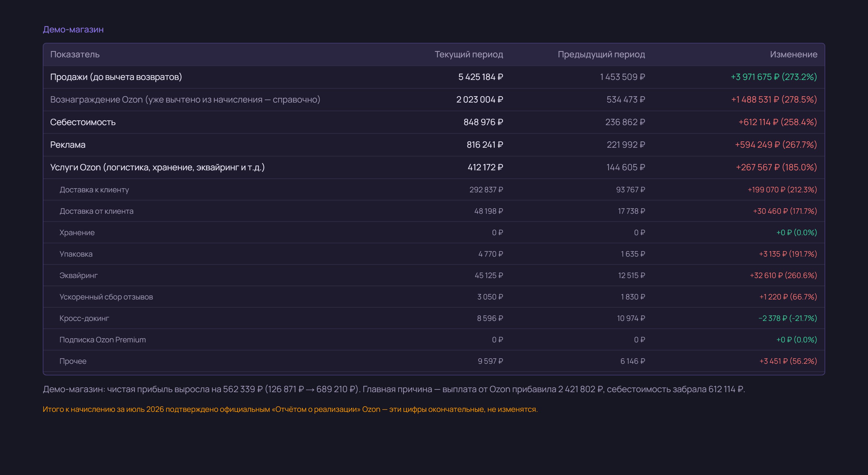Click the Доставка к клиенту row label

coord(94,190)
